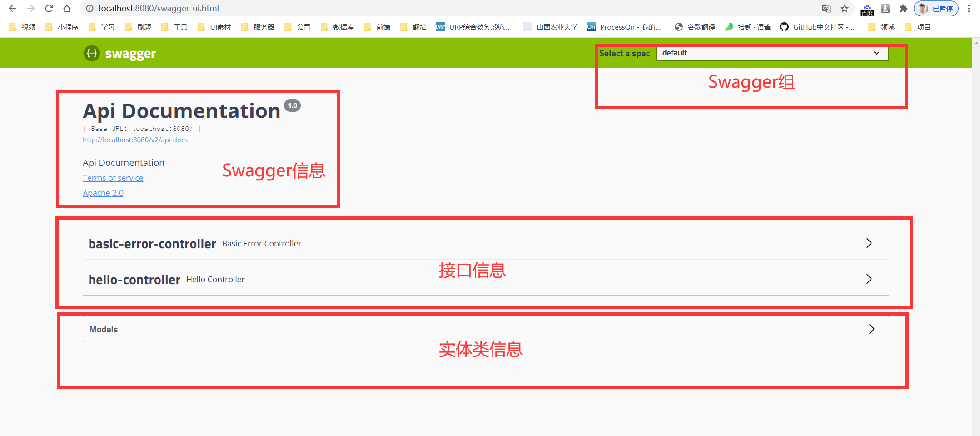Open the ProcessOn bookmark
Viewport: 980px width, 436px height.
tap(624, 27)
